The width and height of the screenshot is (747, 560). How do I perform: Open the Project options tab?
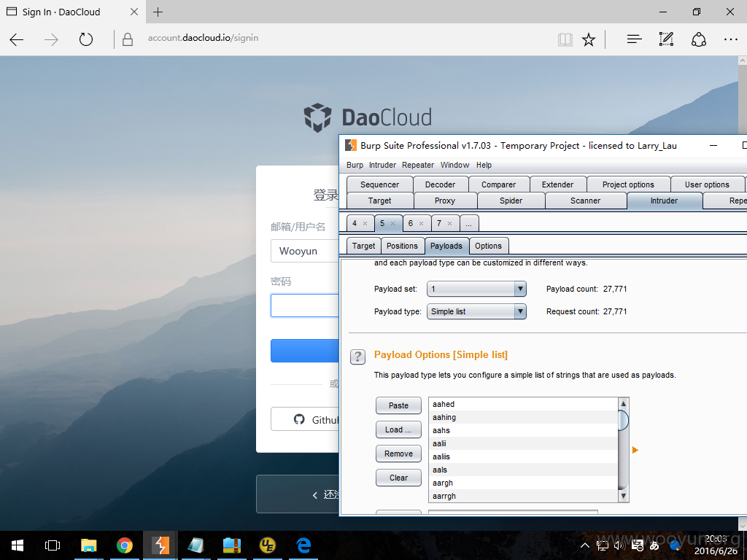(628, 184)
